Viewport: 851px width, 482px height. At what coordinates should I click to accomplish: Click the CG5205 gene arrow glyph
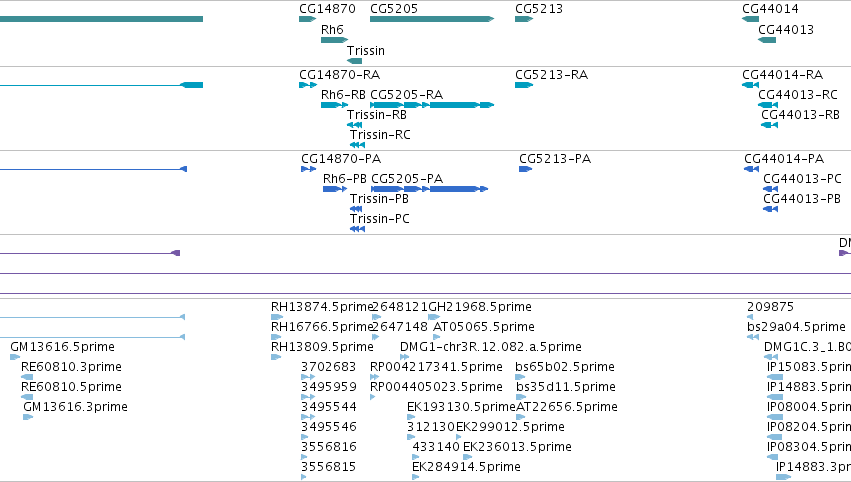[432, 19]
